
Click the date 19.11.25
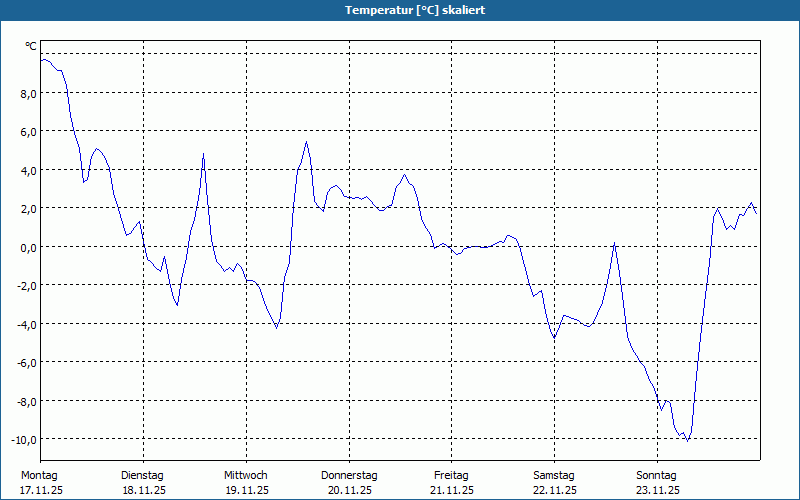tap(247, 491)
